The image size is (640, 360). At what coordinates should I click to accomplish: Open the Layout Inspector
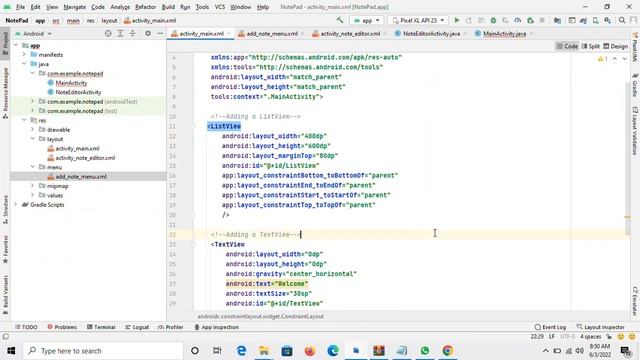click(x=600, y=327)
